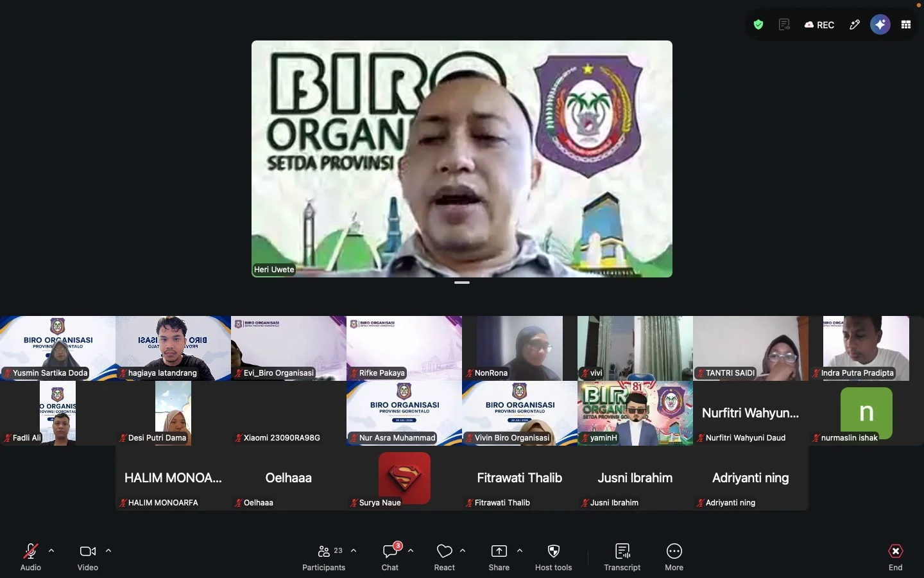The height and width of the screenshot is (578, 924).
Task: Expand video options arrow next to Video
Action: pos(108,551)
